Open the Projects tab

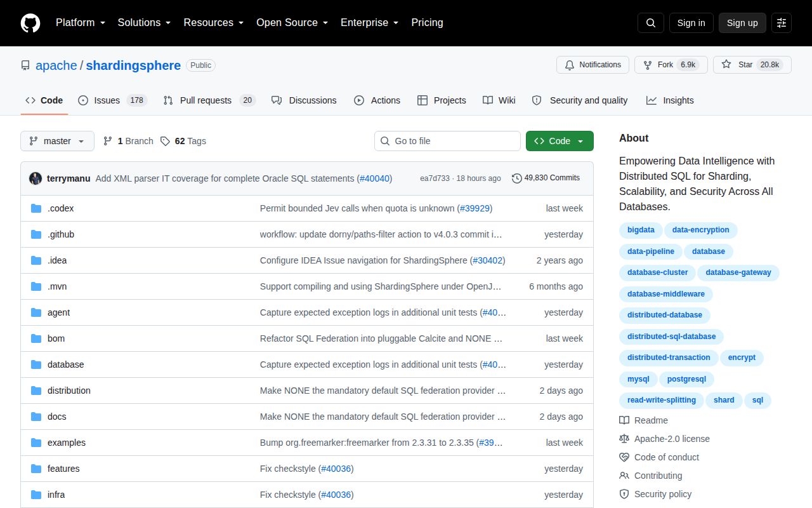(x=442, y=100)
